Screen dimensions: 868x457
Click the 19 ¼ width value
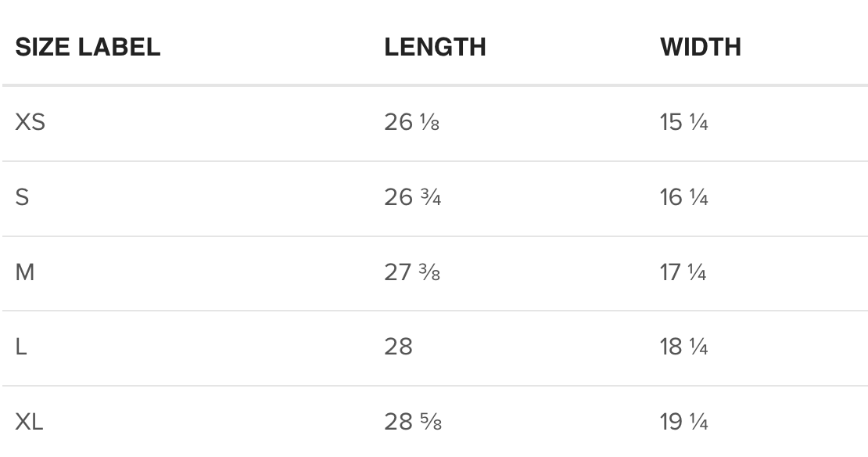coord(683,422)
